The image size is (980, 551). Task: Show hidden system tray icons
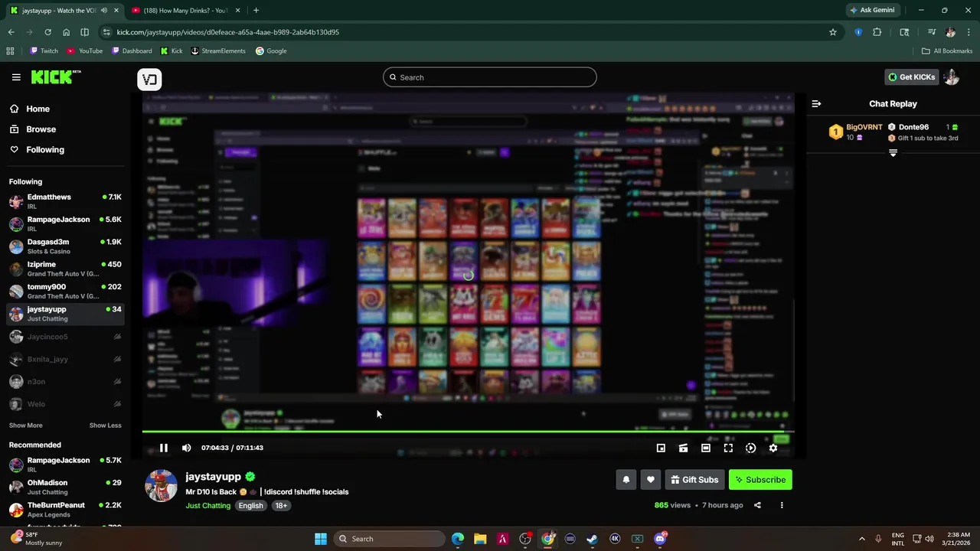pos(861,539)
